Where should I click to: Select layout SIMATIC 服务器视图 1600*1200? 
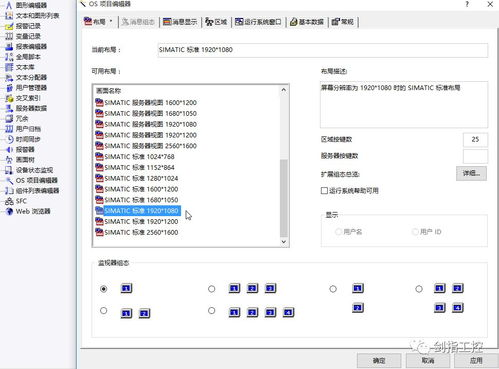pyautogui.click(x=146, y=103)
